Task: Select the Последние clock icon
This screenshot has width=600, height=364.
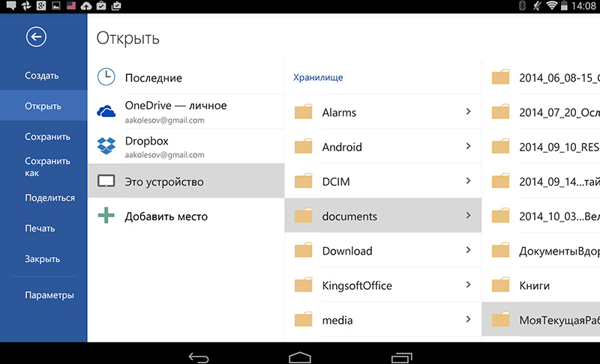Action: 106,77
